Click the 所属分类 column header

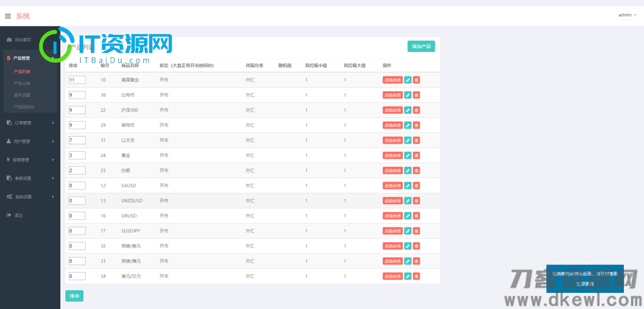click(254, 66)
